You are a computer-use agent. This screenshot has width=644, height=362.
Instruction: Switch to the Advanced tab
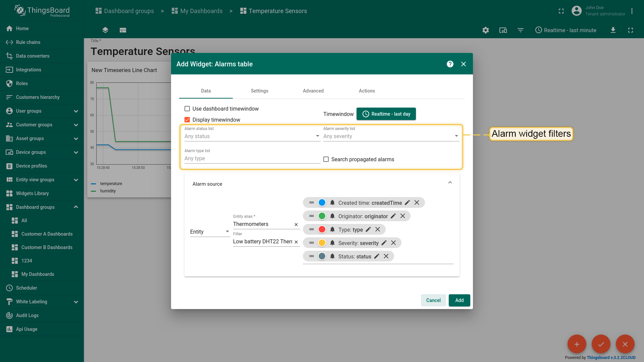pyautogui.click(x=313, y=91)
